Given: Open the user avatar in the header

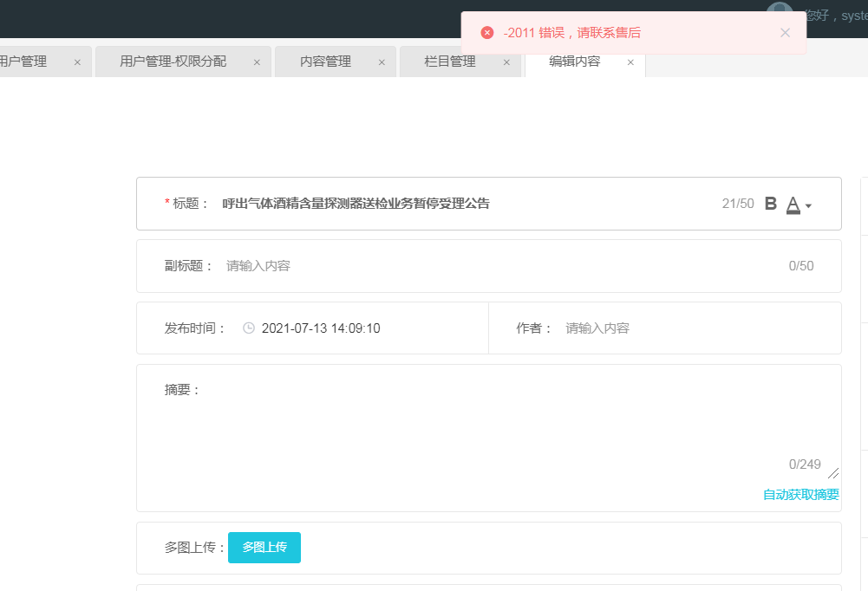Looking at the screenshot, I should (779, 14).
